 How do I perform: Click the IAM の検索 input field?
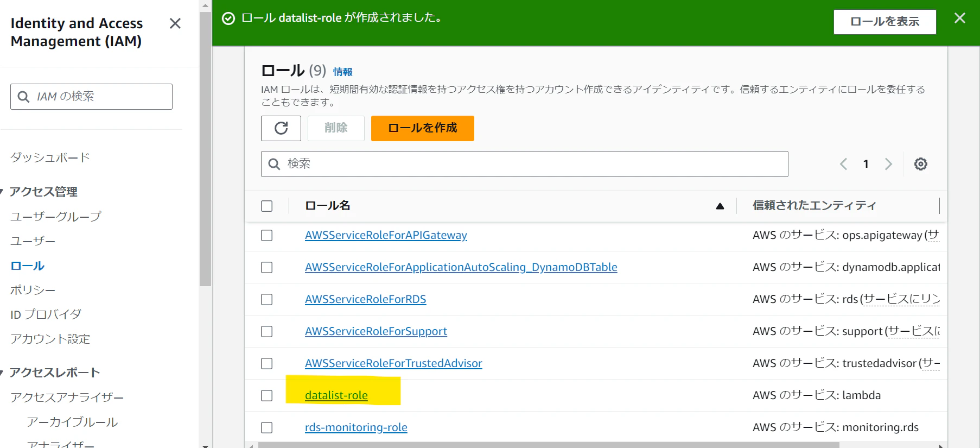91,97
